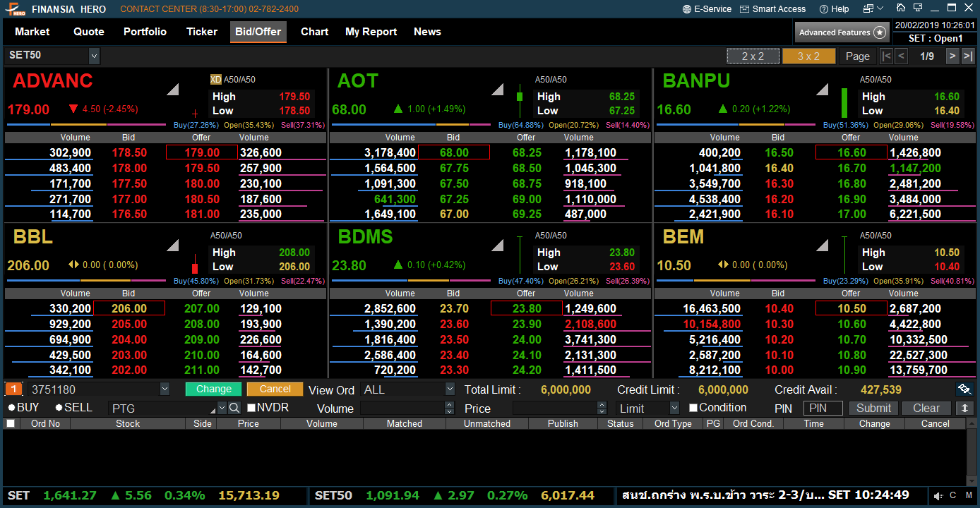Go to previous page arrow
This screenshot has width=980, height=508.
point(901,56)
